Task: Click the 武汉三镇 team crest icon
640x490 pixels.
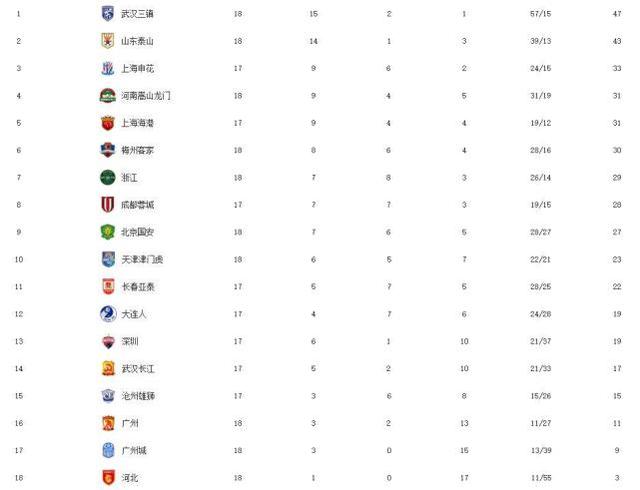Action: pos(108,13)
